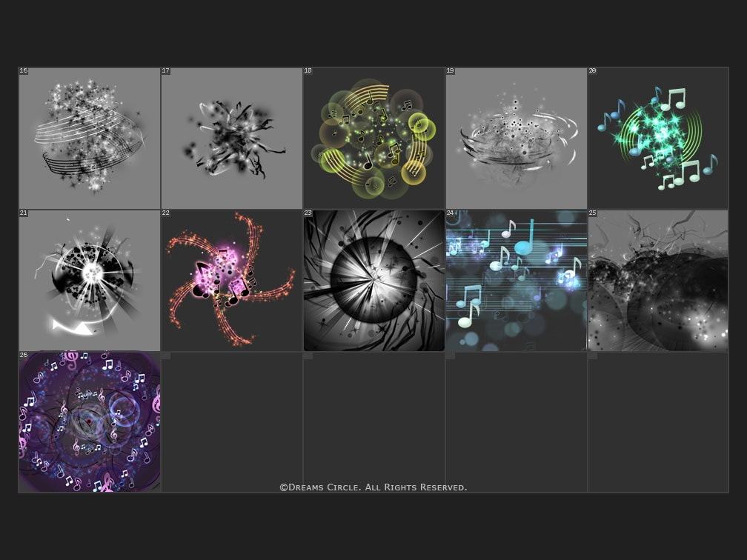Click the number 26 corner label
747x560 pixels.
click(24, 356)
